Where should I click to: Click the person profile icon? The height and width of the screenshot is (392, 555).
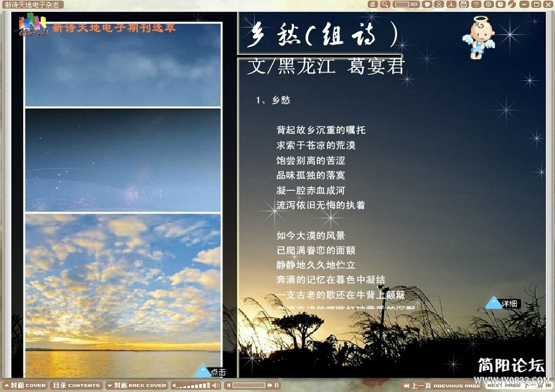439,4
